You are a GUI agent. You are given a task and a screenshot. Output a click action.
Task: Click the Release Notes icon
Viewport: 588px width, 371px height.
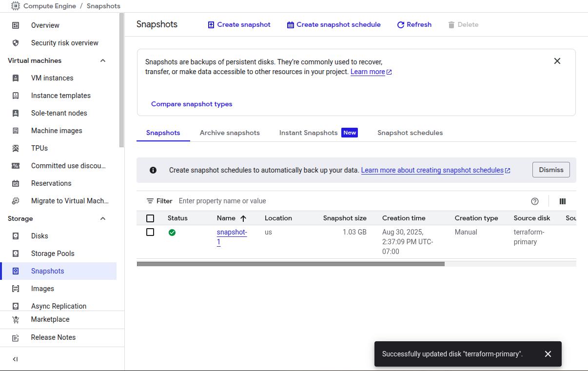pos(16,338)
